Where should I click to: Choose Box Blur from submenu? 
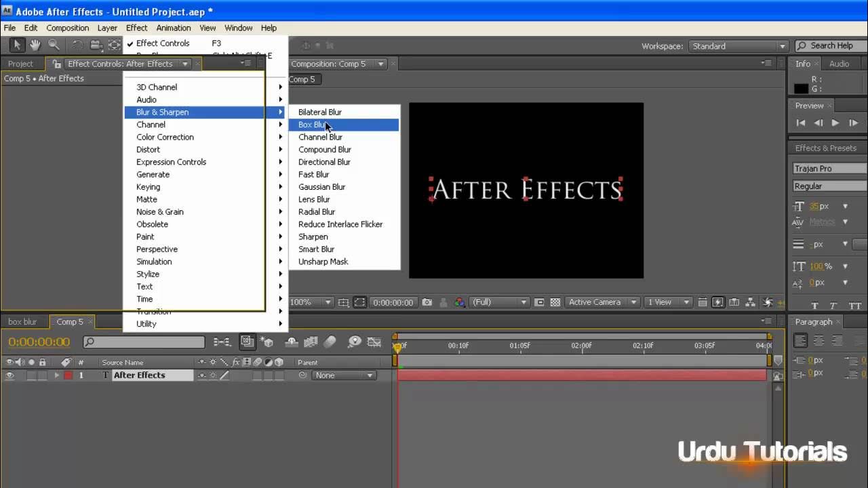click(x=344, y=125)
